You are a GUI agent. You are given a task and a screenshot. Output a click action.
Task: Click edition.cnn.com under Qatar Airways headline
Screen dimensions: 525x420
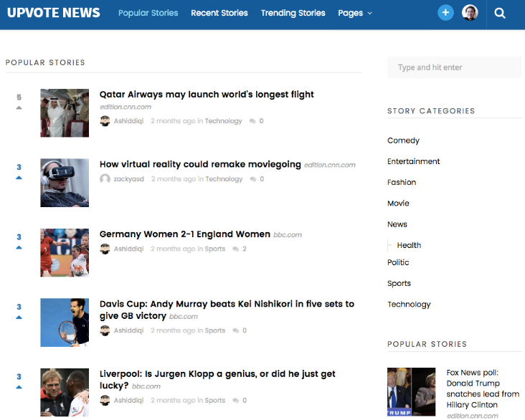coord(126,107)
